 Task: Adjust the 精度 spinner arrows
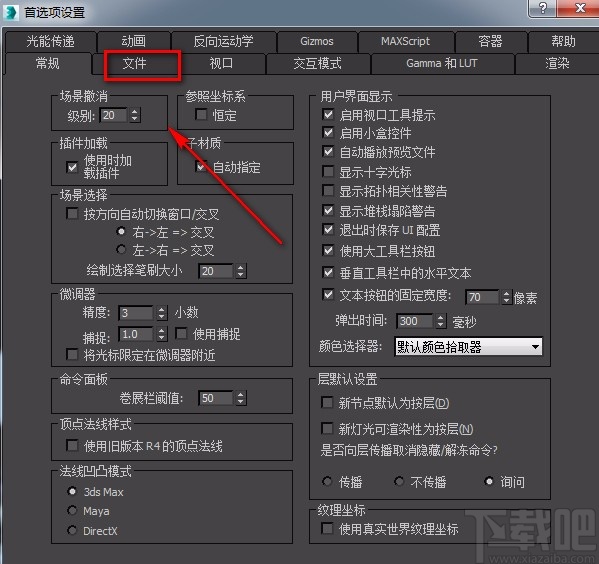point(162,313)
